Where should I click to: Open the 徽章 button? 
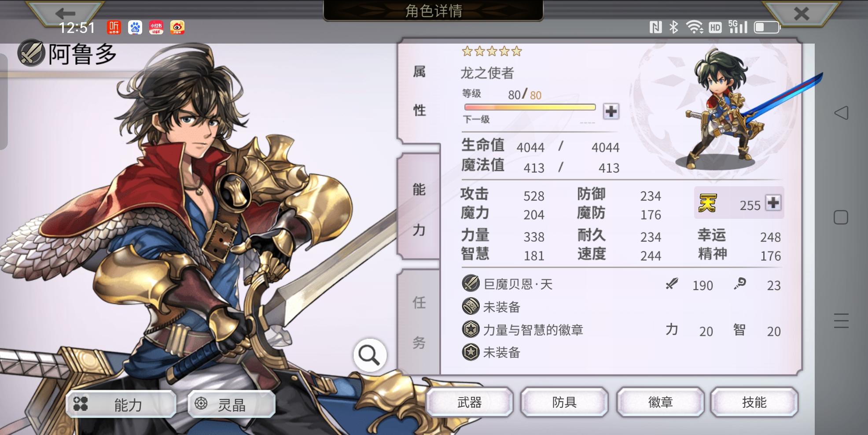click(660, 402)
